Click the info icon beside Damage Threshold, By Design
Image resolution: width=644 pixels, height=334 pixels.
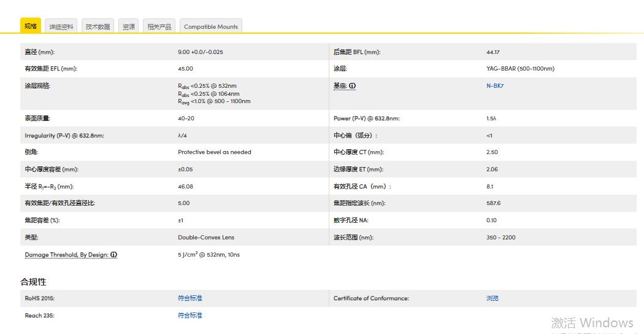tap(114, 255)
